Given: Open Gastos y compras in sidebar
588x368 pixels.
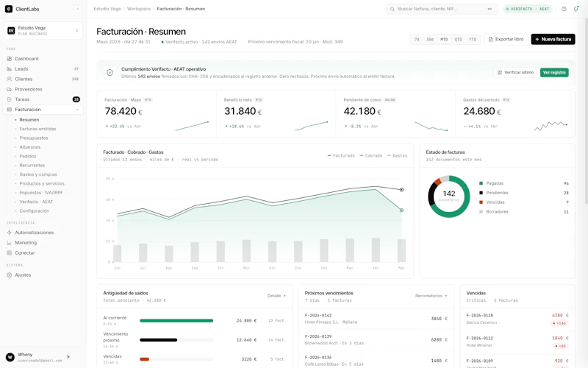Looking at the screenshot, I should [x=38, y=174].
